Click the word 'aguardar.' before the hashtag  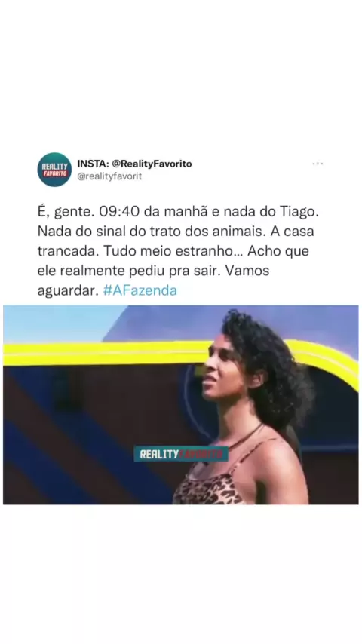[68, 291]
